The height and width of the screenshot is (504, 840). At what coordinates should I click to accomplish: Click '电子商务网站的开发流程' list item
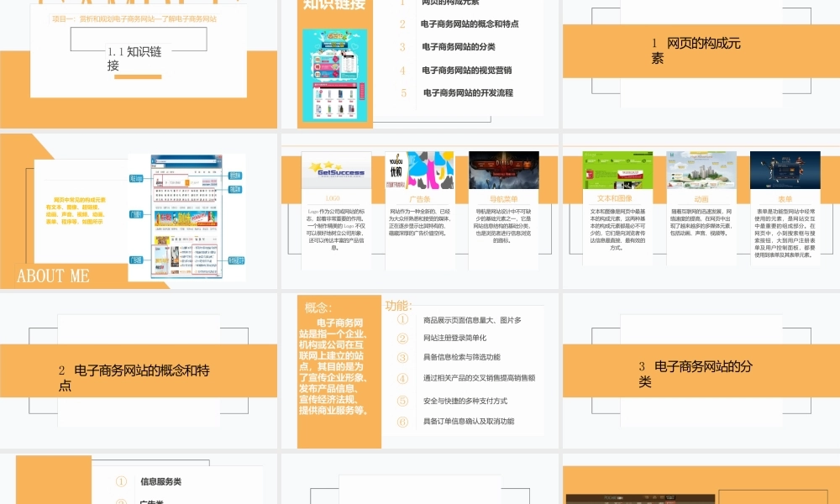point(468,92)
